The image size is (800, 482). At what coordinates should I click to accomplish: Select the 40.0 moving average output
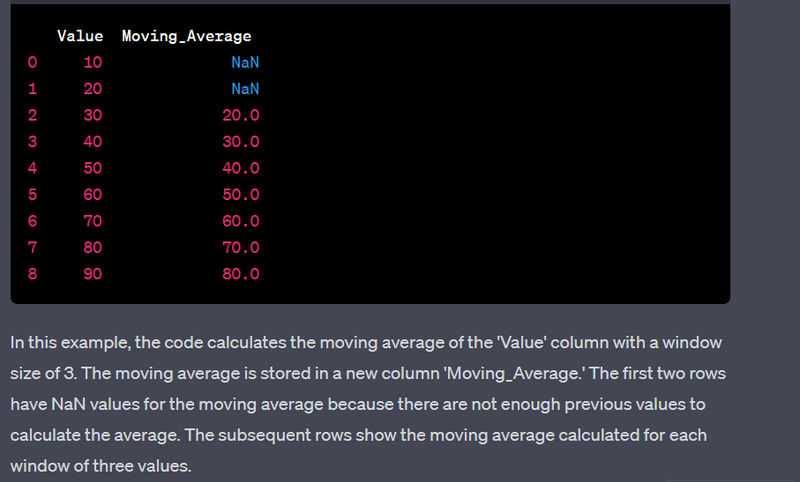click(241, 168)
